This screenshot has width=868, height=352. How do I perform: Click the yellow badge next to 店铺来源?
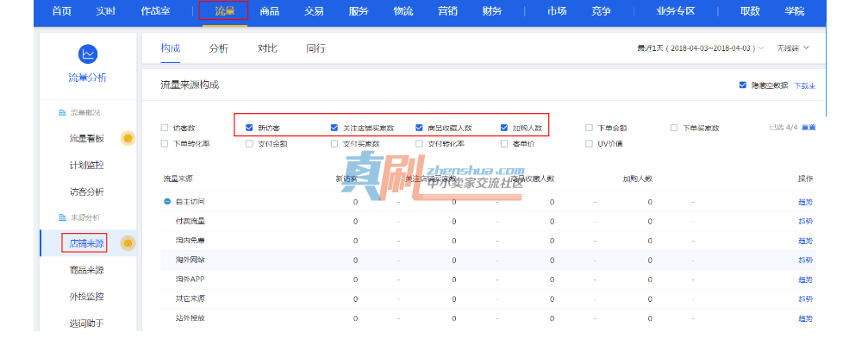tap(128, 242)
